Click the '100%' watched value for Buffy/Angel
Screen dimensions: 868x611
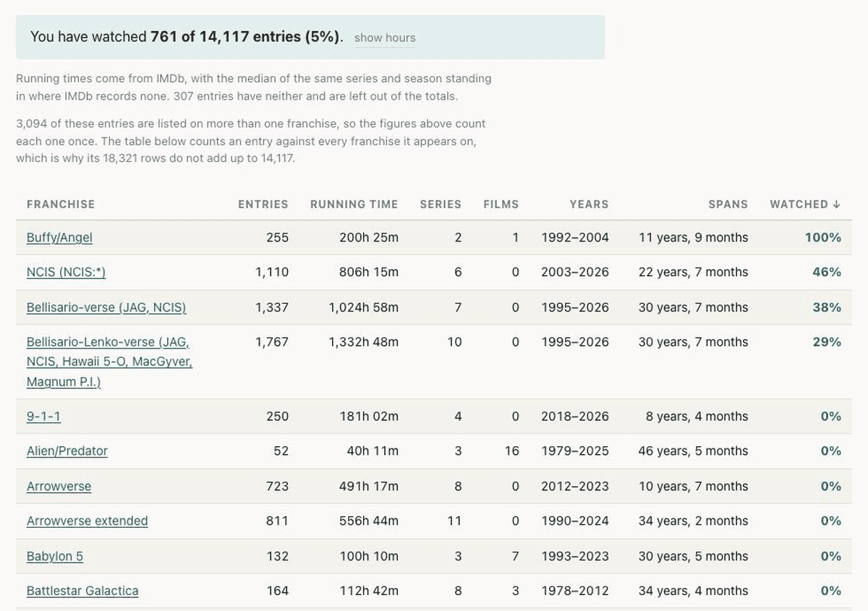(823, 237)
